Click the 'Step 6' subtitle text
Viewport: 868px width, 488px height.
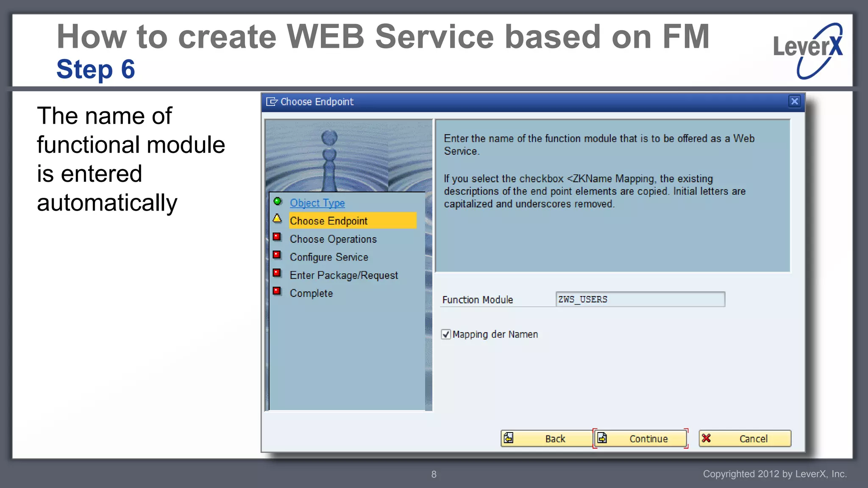[x=96, y=69]
